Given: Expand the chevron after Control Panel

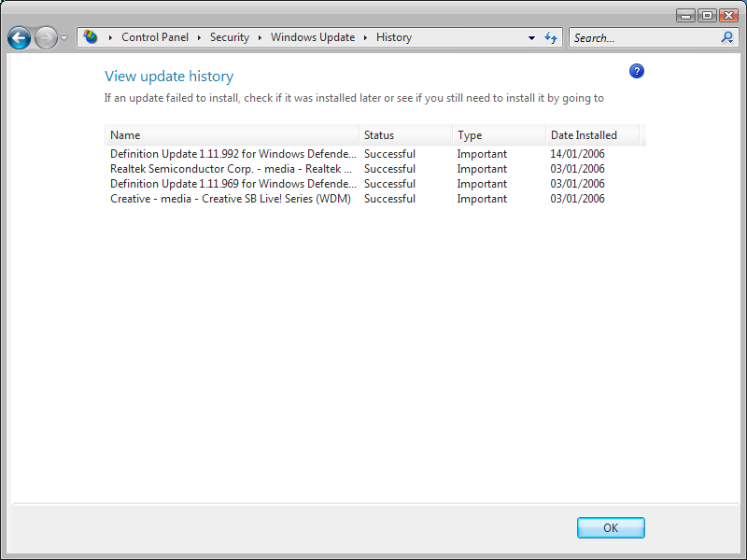Looking at the screenshot, I should pos(199,37).
